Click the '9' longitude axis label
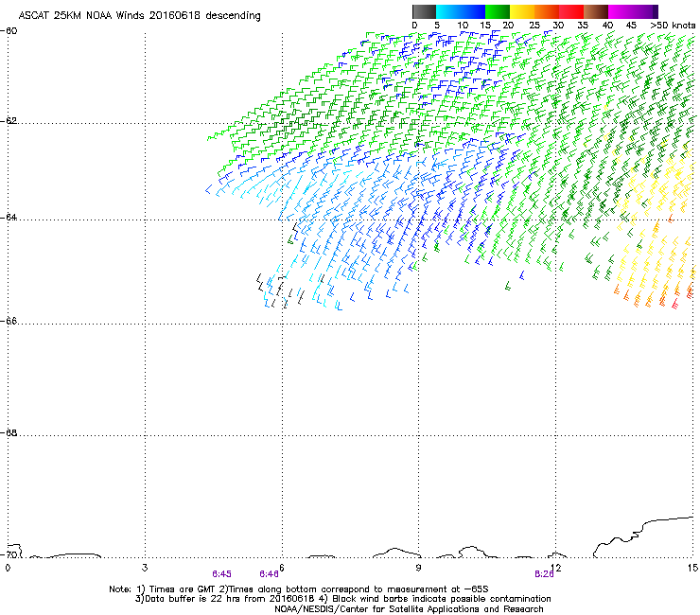 coord(418,568)
